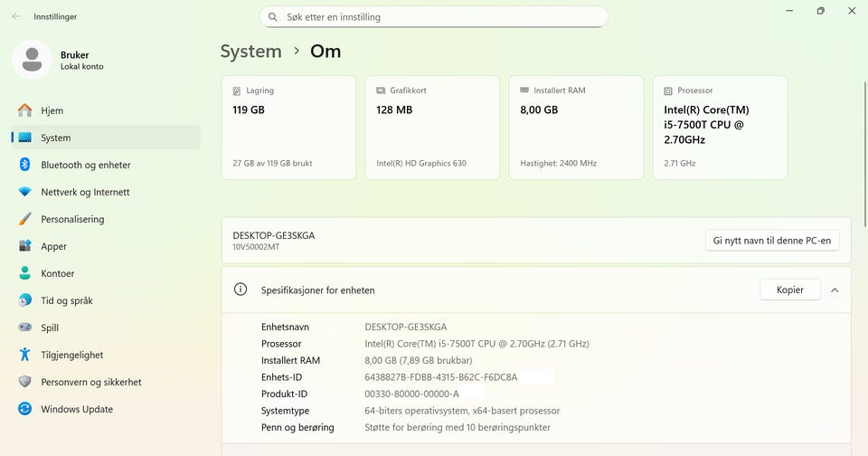Open the Grafikkort 128 MB card

click(432, 128)
